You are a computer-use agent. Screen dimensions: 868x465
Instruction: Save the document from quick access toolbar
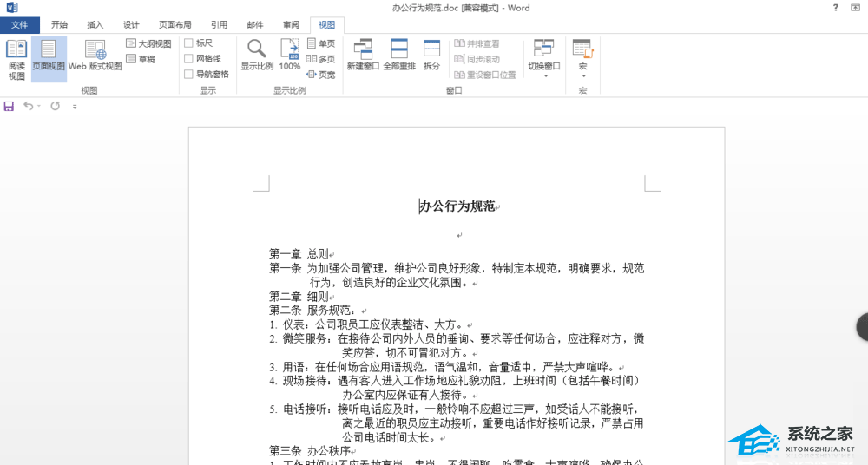(x=9, y=106)
